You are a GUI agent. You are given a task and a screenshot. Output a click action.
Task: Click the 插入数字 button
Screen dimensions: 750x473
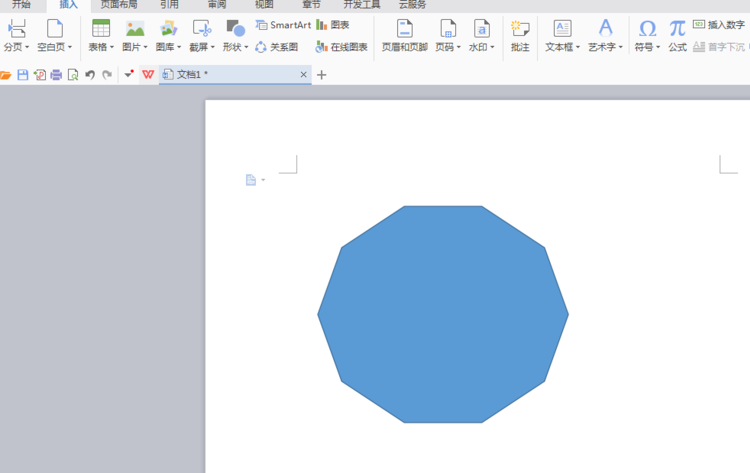[719, 25]
